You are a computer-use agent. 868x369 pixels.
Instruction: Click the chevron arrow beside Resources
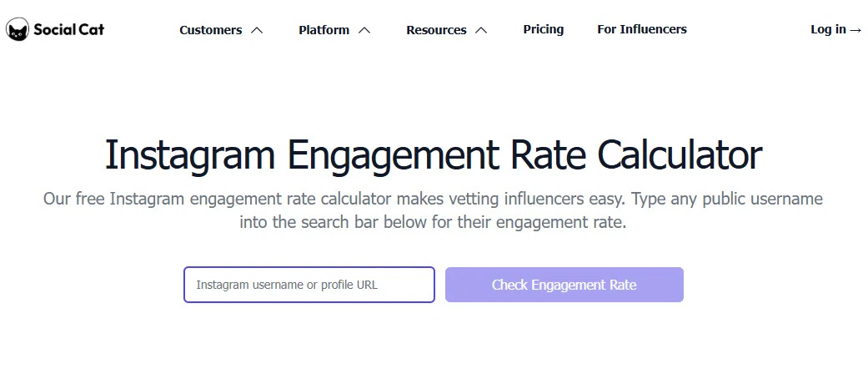click(482, 31)
